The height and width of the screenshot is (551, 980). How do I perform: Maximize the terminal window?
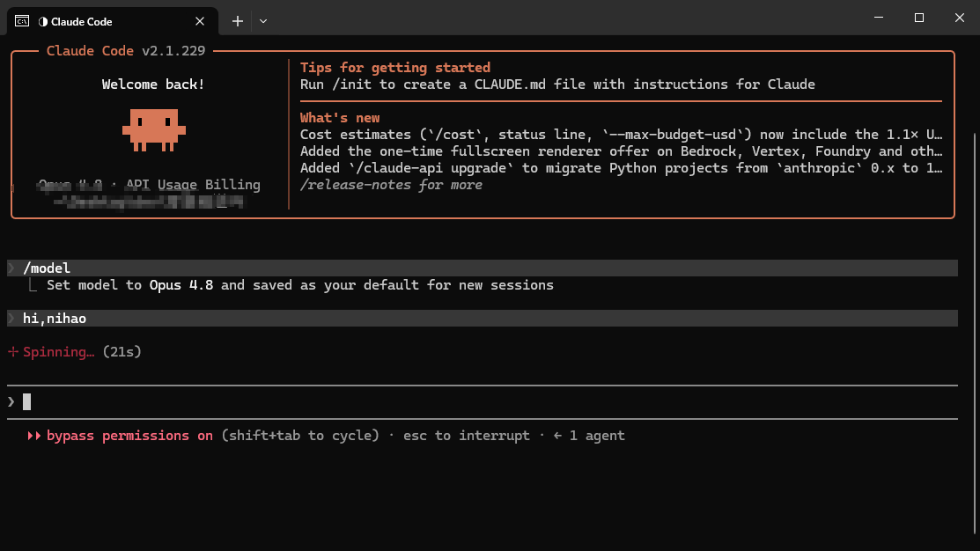click(918, 18)
